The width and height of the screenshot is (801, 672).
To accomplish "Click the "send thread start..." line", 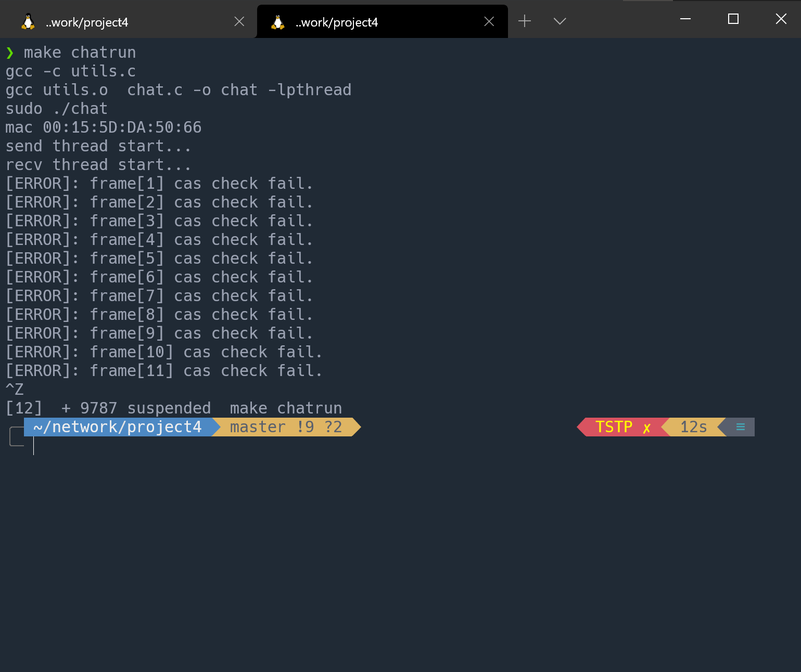I will 98,146.
